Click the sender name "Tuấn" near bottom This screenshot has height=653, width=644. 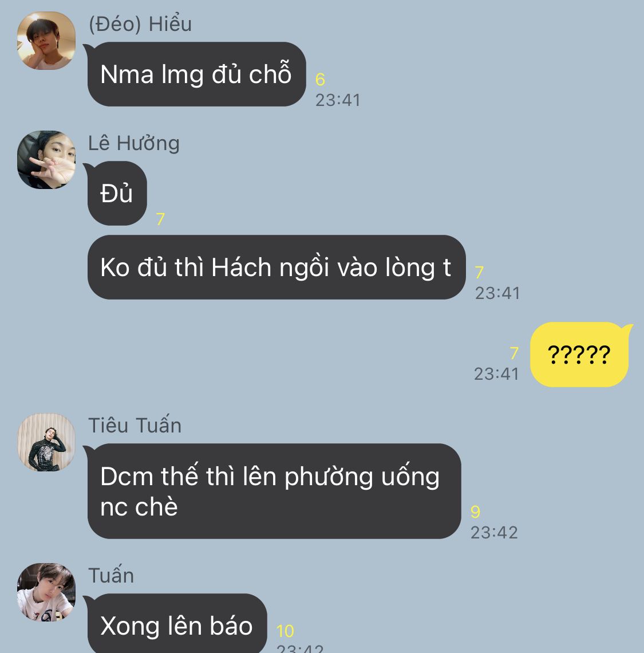(x=111, y=576)
